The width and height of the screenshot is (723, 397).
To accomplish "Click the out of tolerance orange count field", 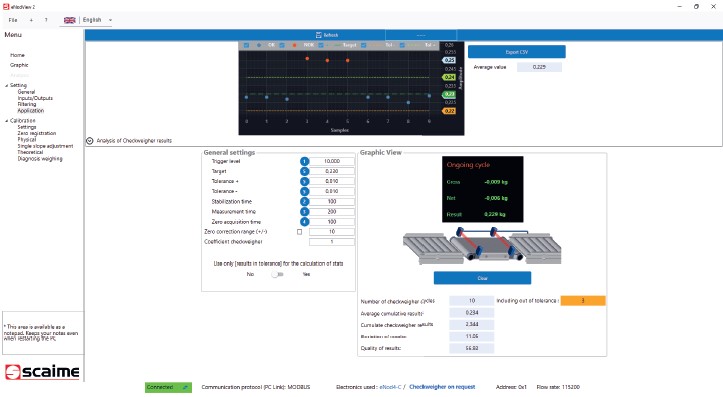I will [583, 301].
